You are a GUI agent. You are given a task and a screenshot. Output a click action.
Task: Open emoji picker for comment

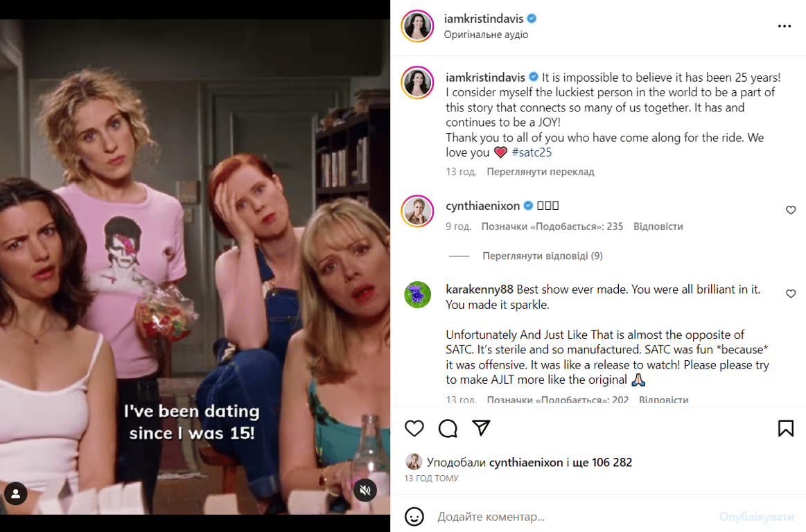tap(414, 517)
